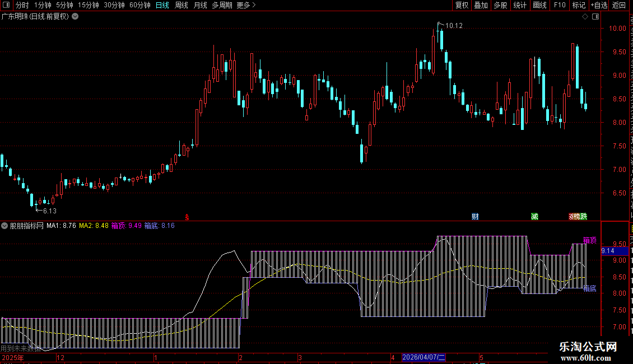Add stock via +自选 button
633x364 pixels.
pos(599,5)
